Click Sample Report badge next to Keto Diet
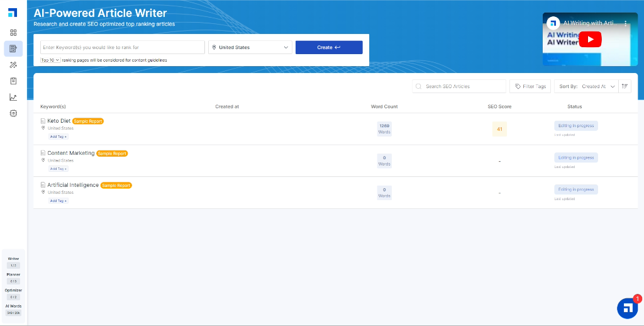644x326 pixels. pos(88,121)
